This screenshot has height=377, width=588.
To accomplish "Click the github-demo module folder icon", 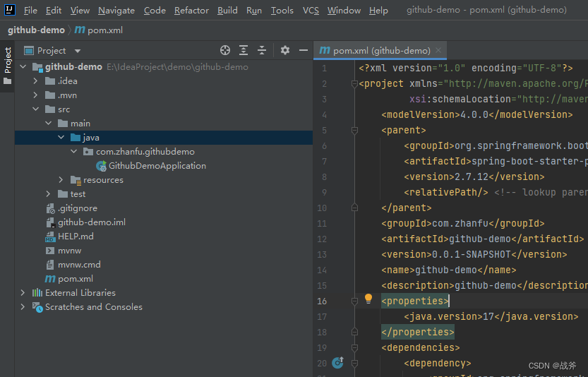I will pyautogui.click(x=37, y=67).
